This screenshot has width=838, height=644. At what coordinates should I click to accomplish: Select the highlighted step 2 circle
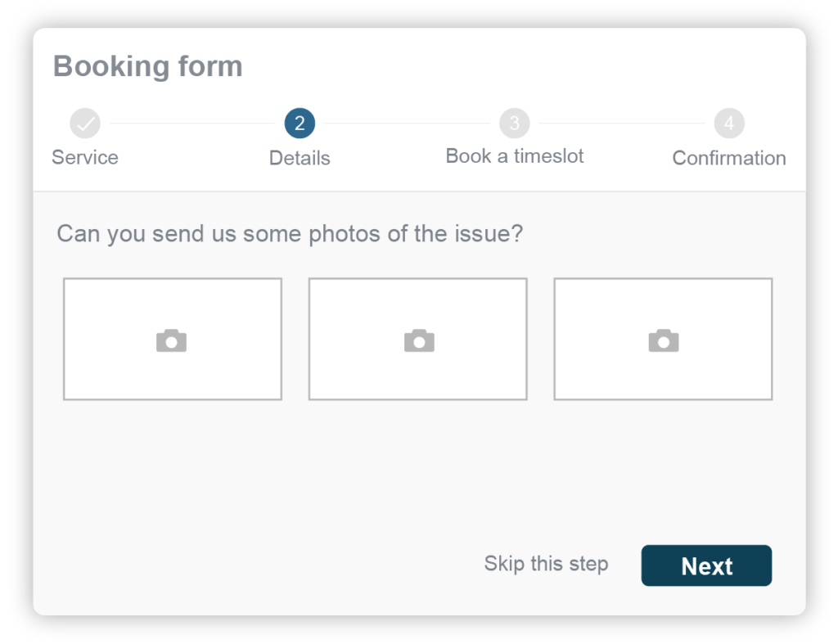300,122
